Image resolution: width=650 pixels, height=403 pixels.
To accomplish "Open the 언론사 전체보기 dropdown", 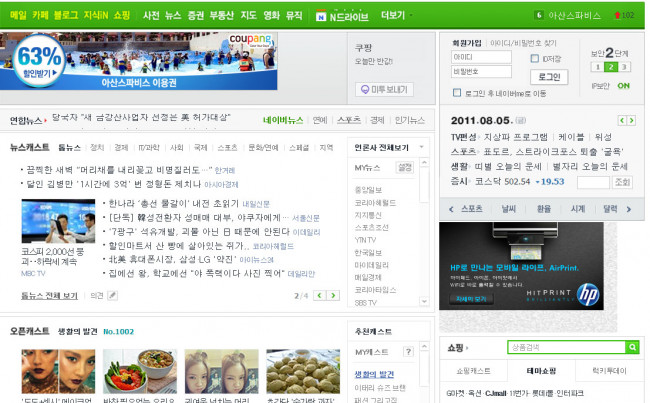I will click(x=422, y=147).
